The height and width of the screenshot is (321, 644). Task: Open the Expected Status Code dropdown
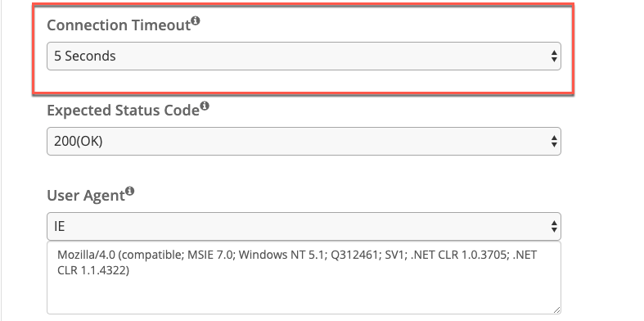tap(304, 142)
